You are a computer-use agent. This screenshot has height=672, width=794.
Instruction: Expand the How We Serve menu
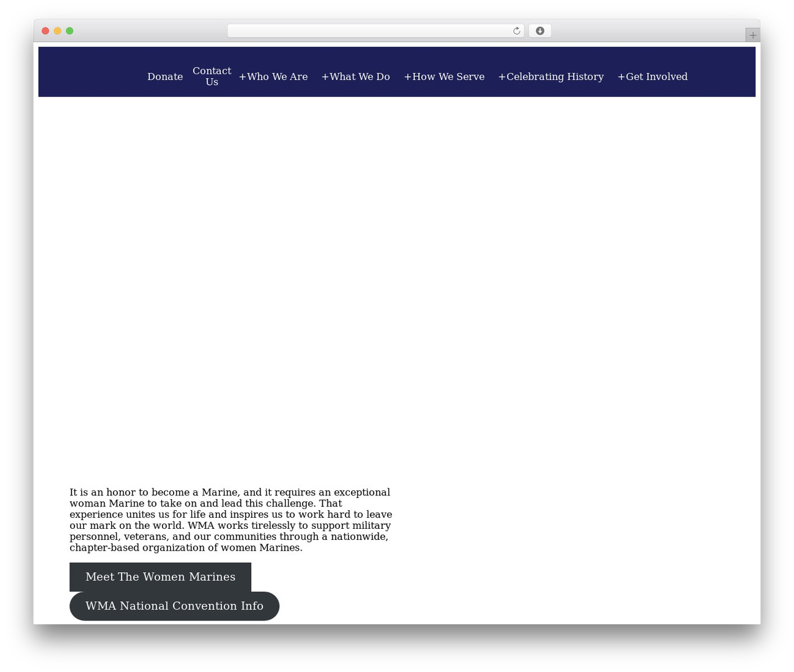coord(444,77)
